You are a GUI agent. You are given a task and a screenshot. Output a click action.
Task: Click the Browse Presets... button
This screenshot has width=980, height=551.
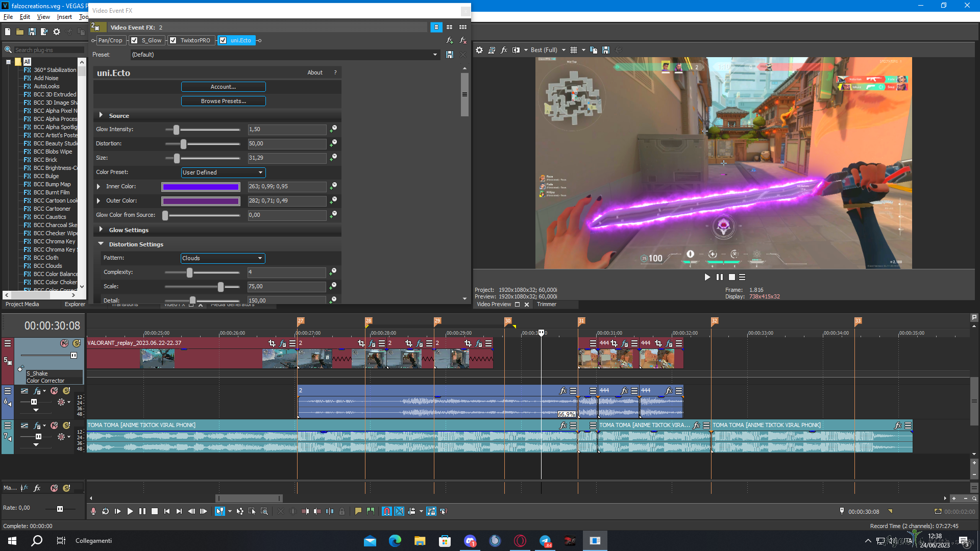224,101
